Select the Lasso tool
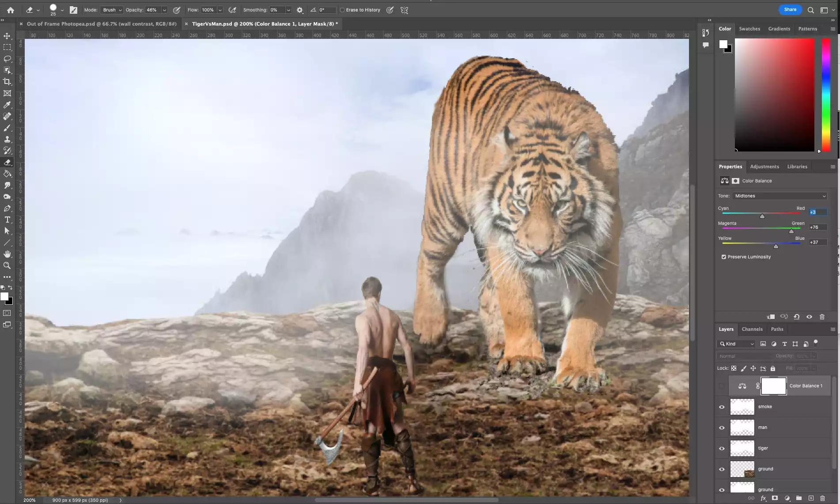 (7, 59)
